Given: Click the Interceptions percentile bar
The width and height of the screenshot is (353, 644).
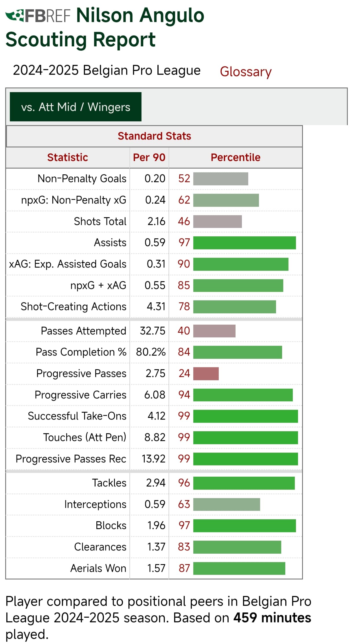Looking at the screenshot, I should pyautogui.click(x=227, y=504).
